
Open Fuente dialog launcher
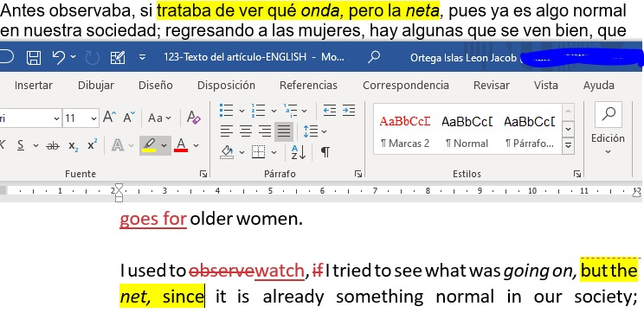point(203,174)
